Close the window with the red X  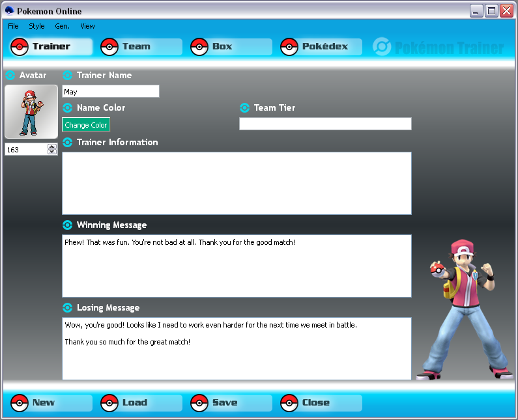(506, 11)
